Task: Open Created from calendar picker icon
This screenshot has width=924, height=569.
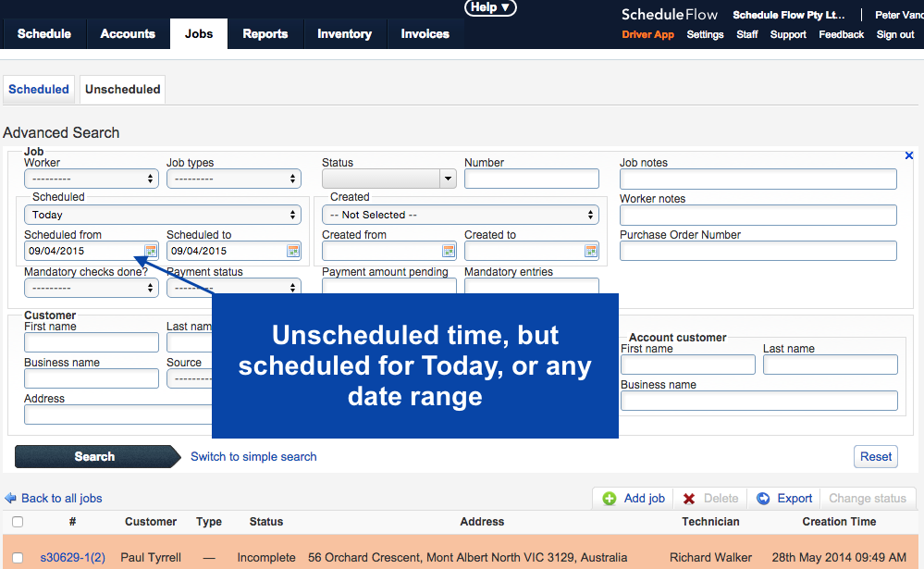Action: click(x=449, y=251)
